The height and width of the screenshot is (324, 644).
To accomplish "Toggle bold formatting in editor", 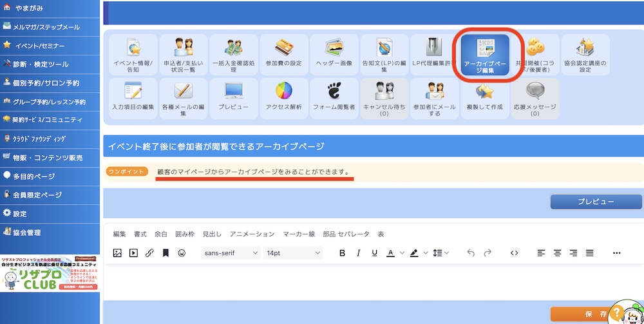I will coord(343,253).
